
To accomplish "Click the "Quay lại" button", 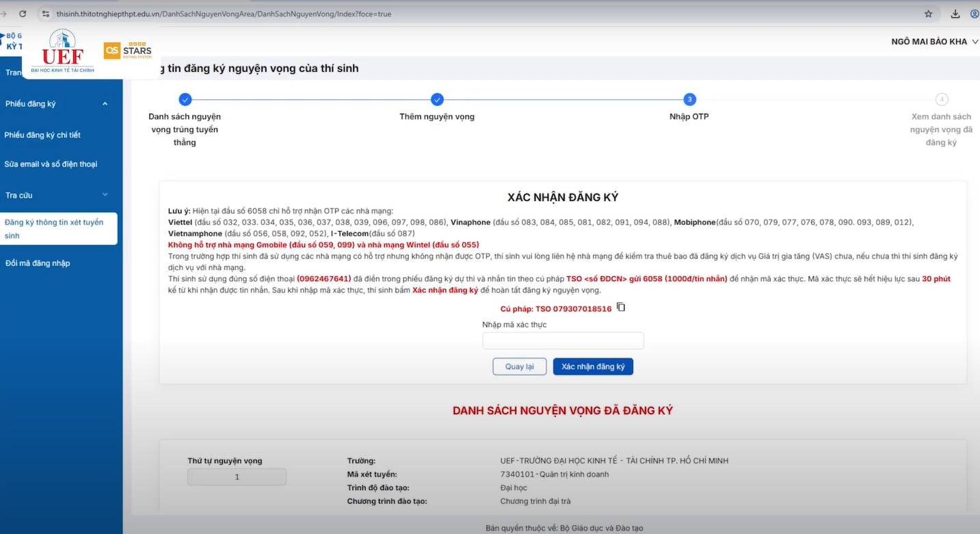I will (519, 366).
